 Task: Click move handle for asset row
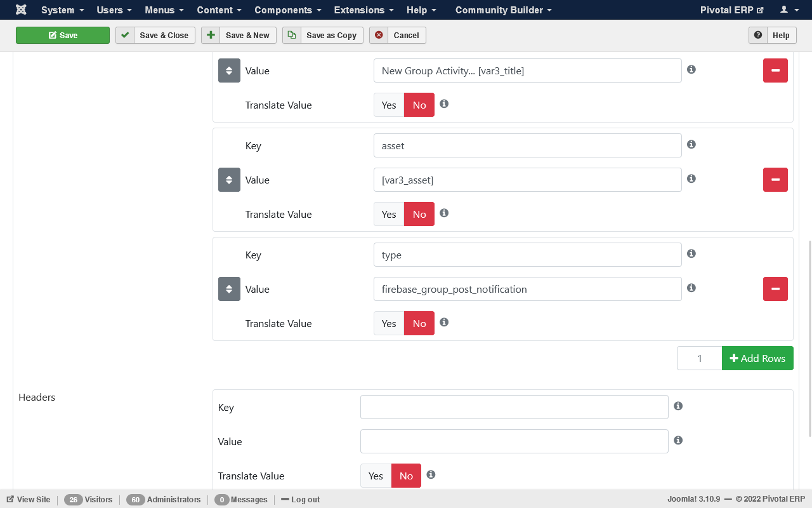coord(229,180)
